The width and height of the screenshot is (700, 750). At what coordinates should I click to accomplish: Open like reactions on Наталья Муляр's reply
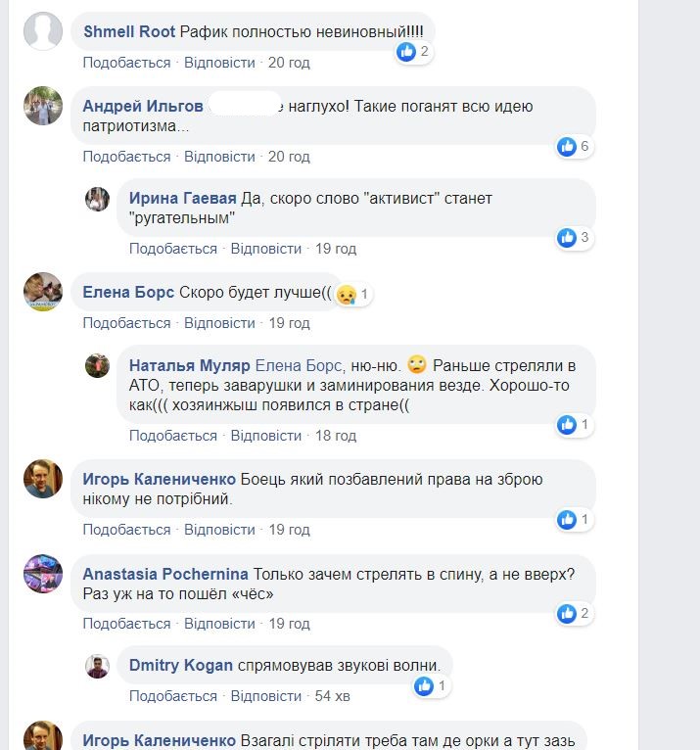(x=567, y=425)
